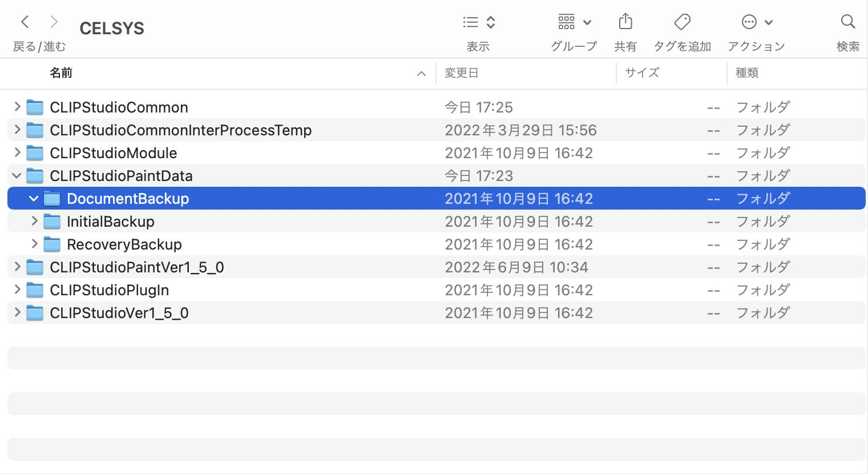Click the Add Tag icon

682,22
